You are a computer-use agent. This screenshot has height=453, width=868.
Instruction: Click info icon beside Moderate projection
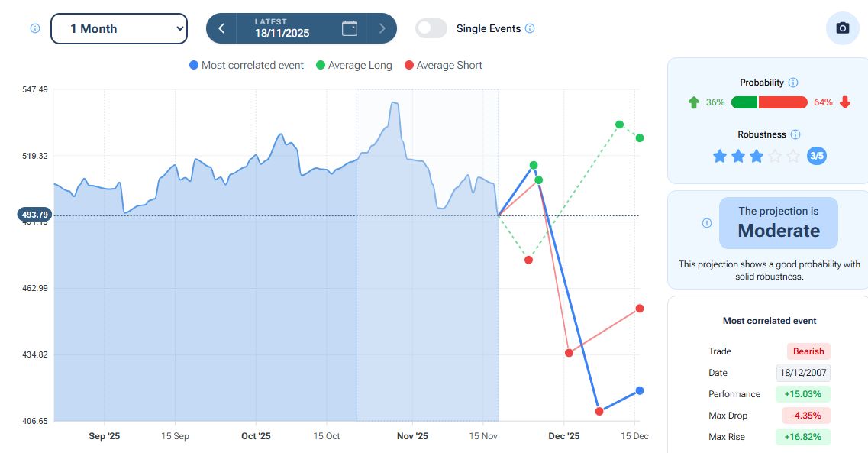706,223
